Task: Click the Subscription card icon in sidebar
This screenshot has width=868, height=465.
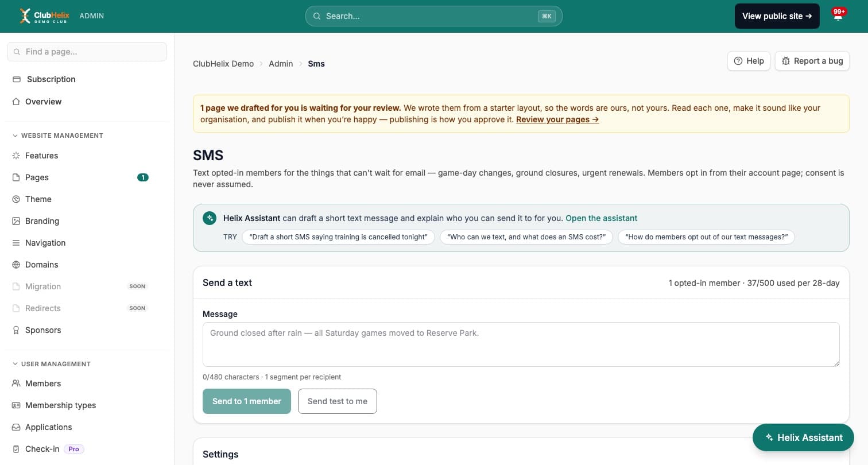Action: (17, 79)
